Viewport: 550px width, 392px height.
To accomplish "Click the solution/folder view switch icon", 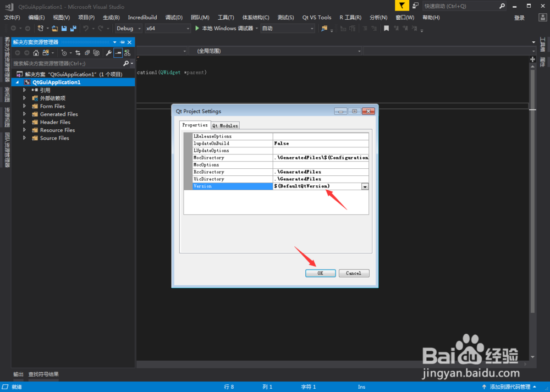I will point(46,53).
